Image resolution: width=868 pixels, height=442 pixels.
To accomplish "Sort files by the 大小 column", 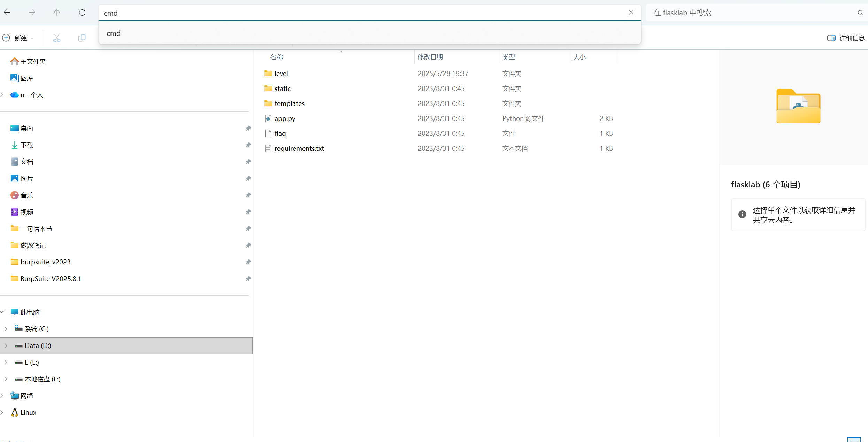I will (579, 57).
